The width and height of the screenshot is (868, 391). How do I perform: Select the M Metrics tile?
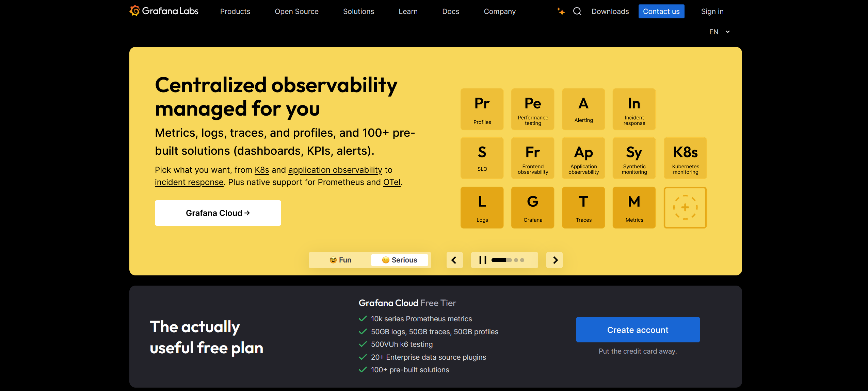(x=634, y=207)
